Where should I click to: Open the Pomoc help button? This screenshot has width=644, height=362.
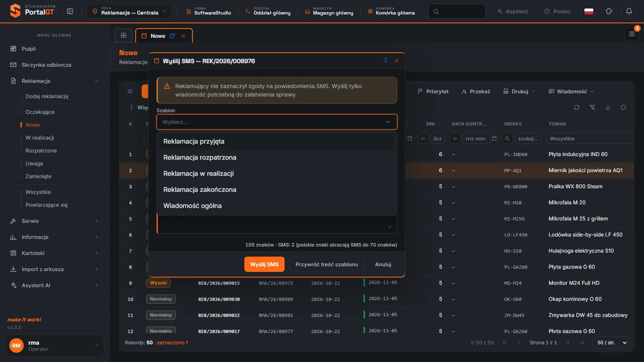tap(557, 11)
